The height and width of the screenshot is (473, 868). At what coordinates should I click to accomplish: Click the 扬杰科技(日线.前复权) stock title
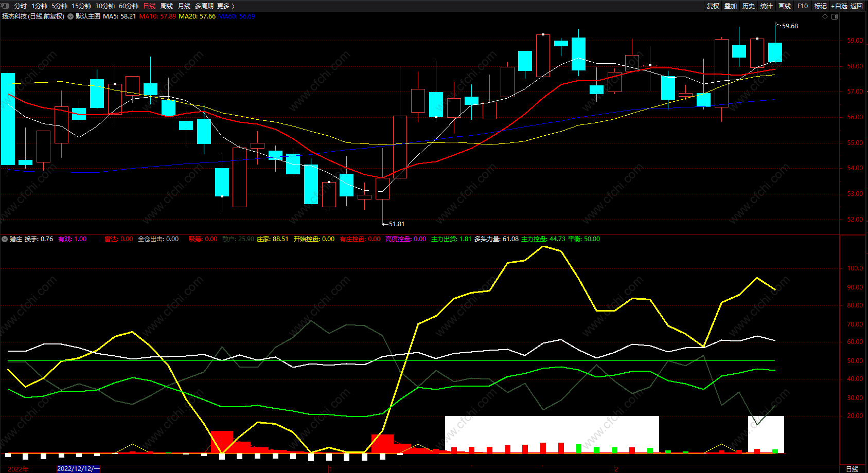tap(33, 16)
